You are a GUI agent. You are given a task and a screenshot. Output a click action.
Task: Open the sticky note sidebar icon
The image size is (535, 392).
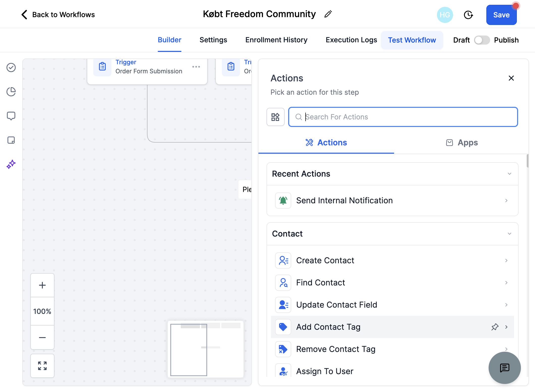pyautogui.click(x=11, y=140)
